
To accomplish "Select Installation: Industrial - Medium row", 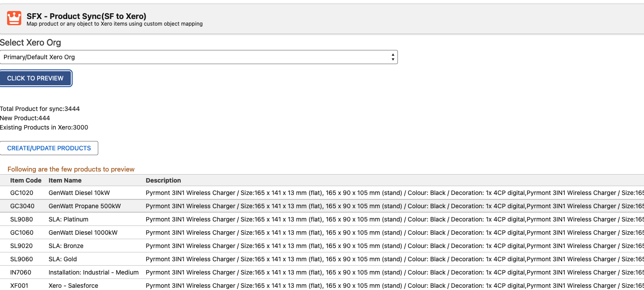I will pyautogui.click(x=93, y=272).
